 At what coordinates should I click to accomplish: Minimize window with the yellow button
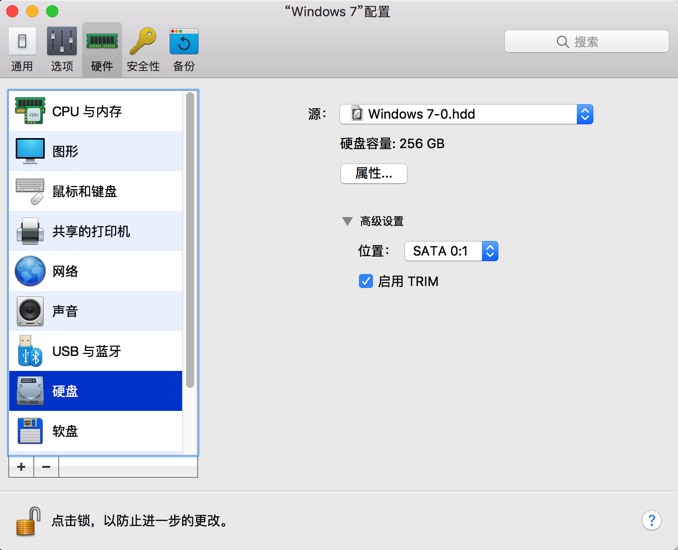coord(32,11)
